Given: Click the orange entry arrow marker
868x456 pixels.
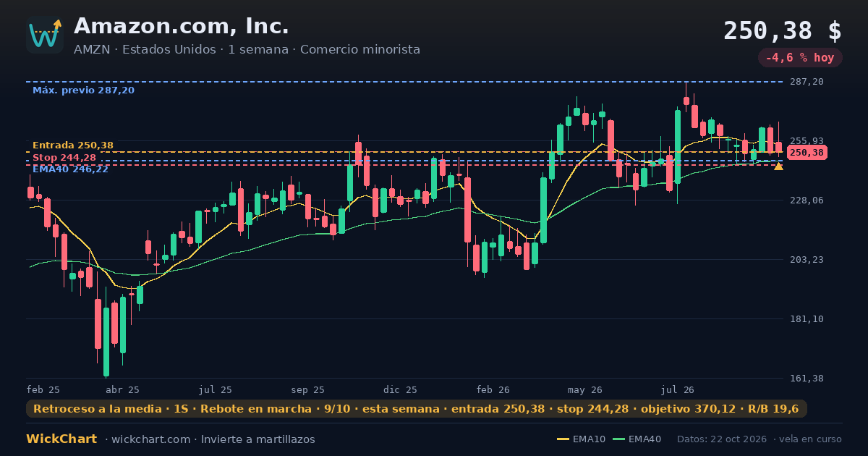Looking at the screenshot, I should tap(778, 166).
